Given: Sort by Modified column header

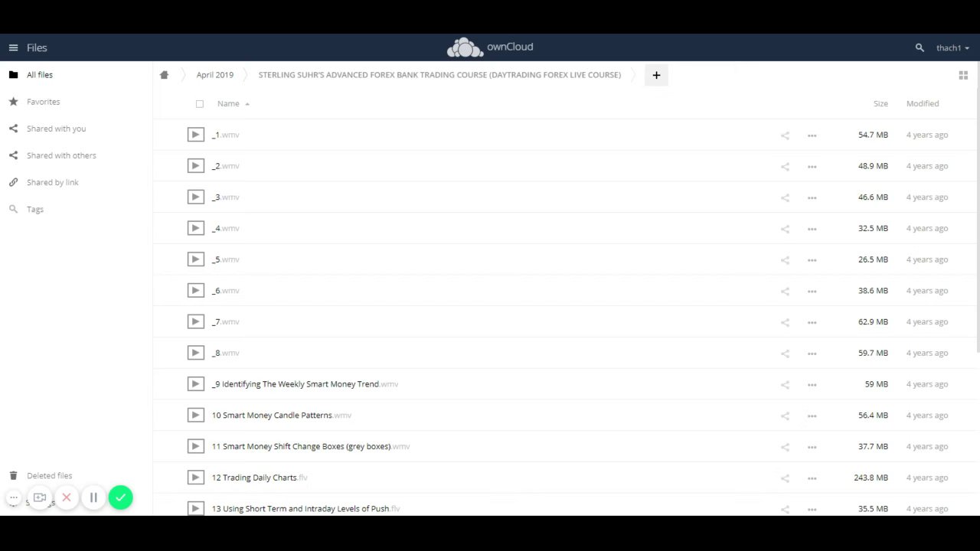Looking at the screenshot, I should [x=923, y=103].
